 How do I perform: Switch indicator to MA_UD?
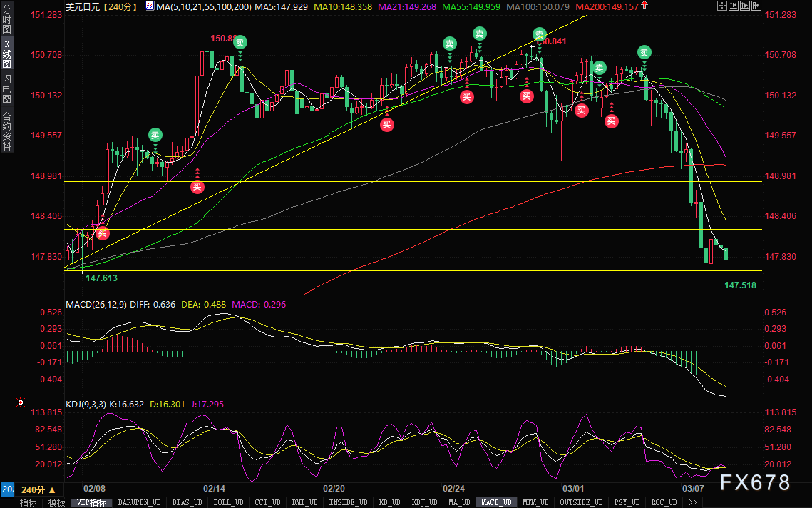coord(459,502)
